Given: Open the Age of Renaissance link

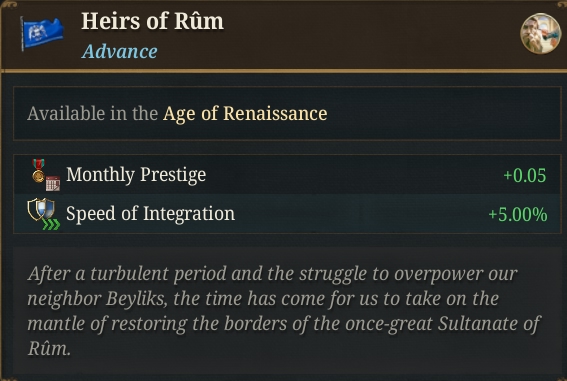Looking at the screenshot, I should [x=245, y=114].
